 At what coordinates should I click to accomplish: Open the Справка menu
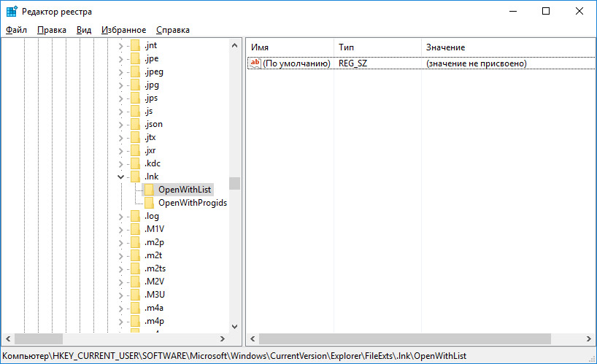click(x=172, y=30)
